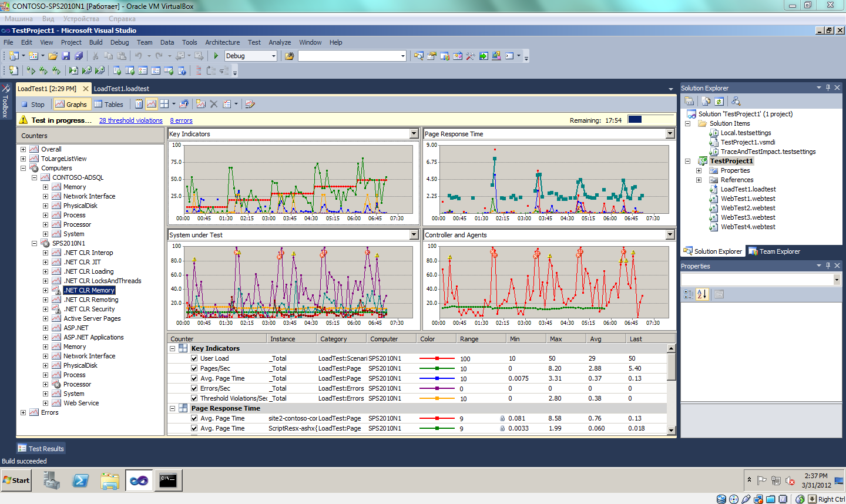The width and height of the screenshot is (846, 504).
Task: Click Delete icon in load test toolbar
Action: click(214, 104)
